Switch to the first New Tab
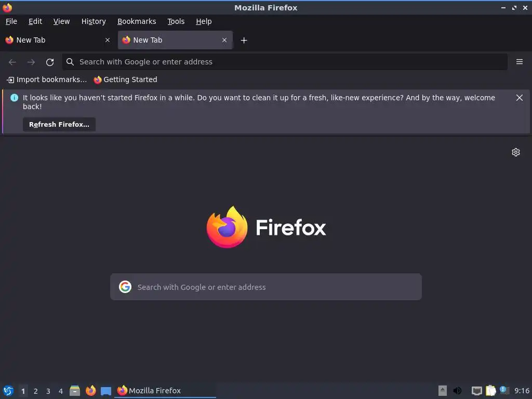The width and height of the screenshot is (532, 399). click(x=58, y=40)
